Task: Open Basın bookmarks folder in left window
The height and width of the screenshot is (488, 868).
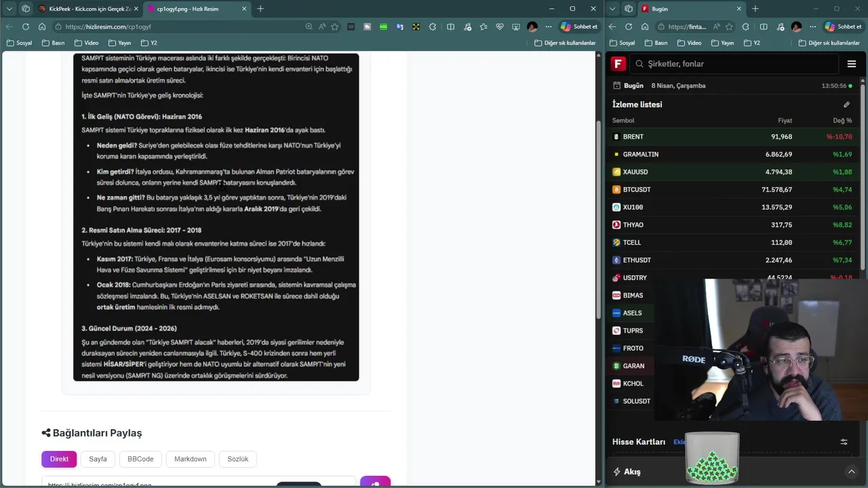Action: [54, 43]
